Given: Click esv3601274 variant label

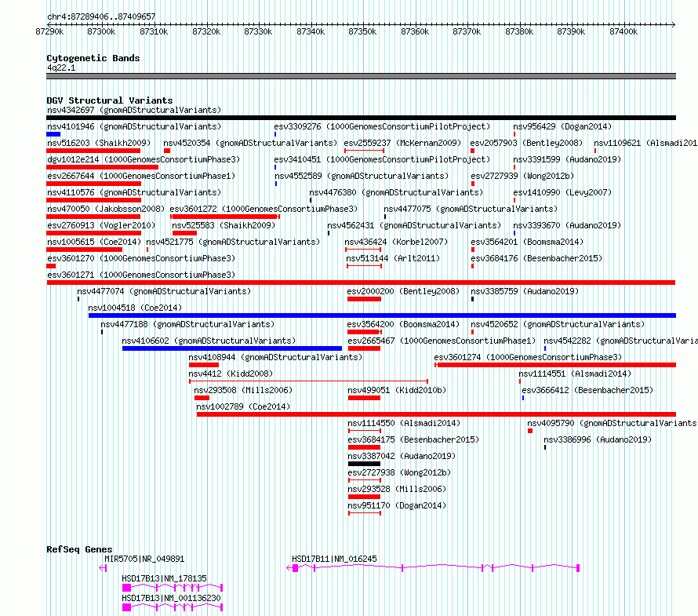Looking at the screenshot, I should coord(528,357).
